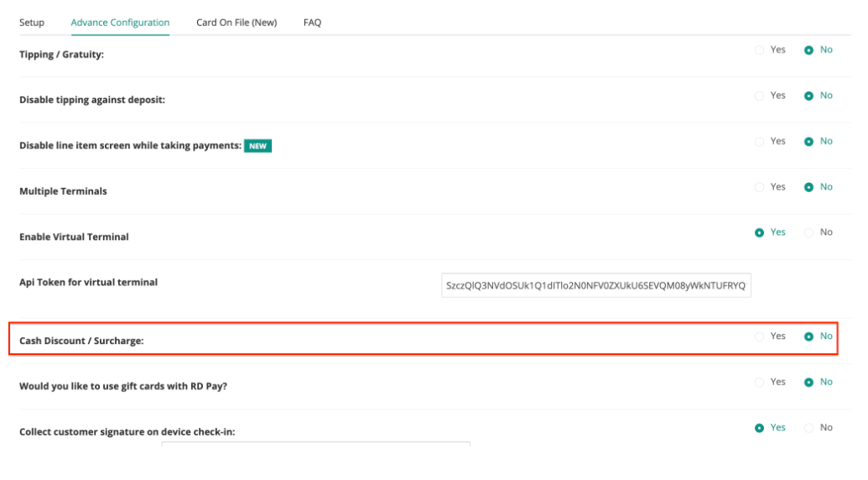
Task: Switch to Advance Configuration tab
Action: coord(120,23)
